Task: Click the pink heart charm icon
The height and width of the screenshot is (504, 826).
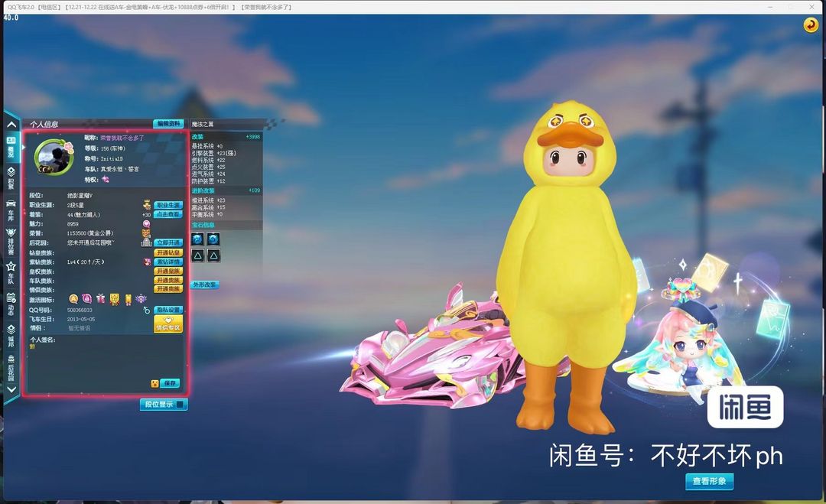Action: click(146, 224)
